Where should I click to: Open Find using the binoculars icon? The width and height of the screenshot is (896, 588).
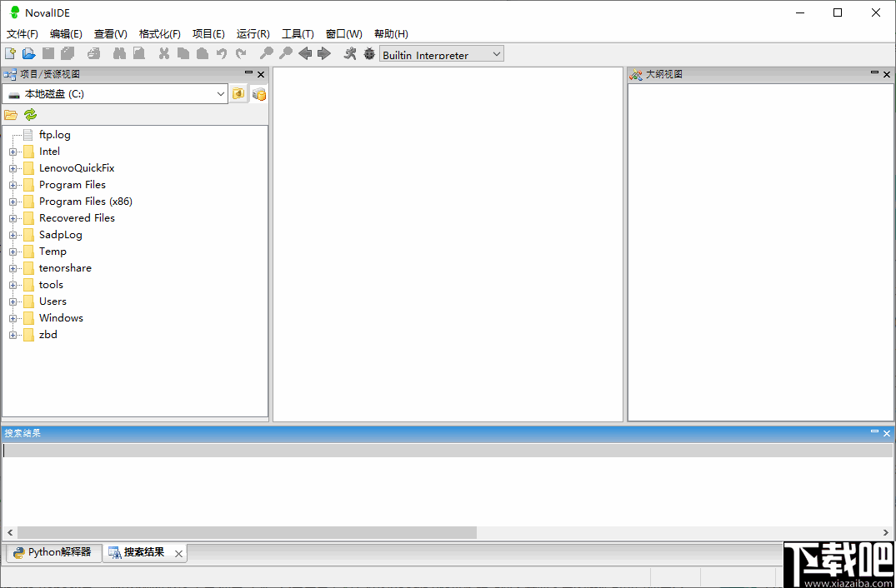point(119,53)
